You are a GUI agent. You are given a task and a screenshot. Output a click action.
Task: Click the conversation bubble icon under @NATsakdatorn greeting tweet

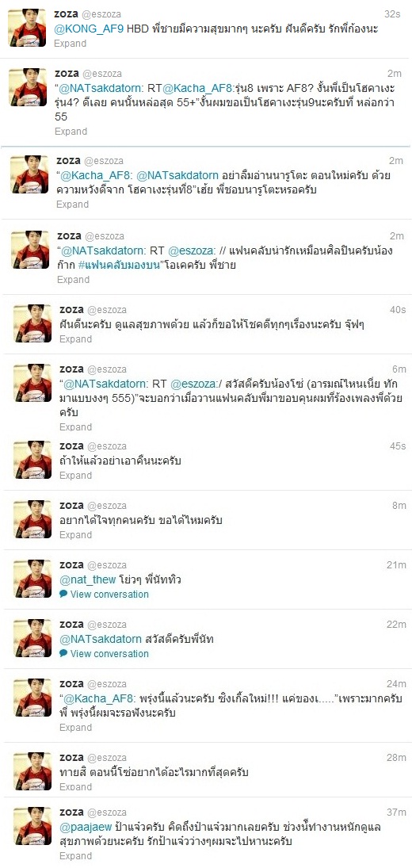pos(63,653)
